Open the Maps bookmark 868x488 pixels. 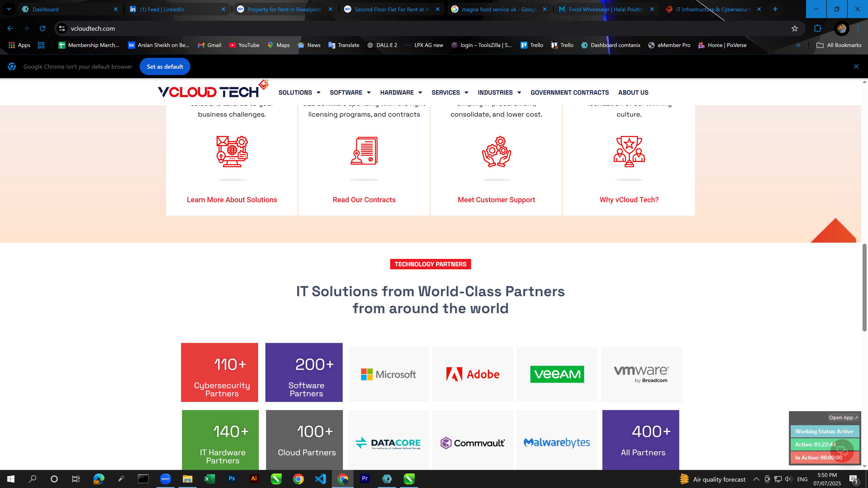(x=279, y=45)
